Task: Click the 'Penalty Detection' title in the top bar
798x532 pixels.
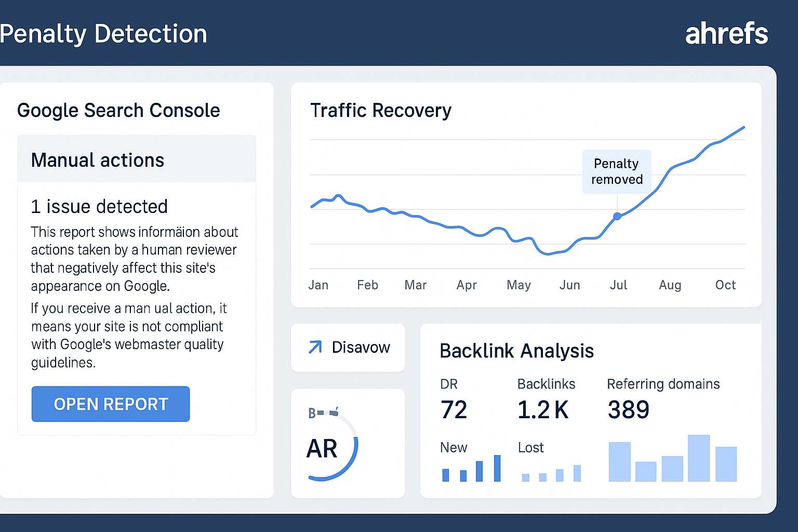Action: click(x=103, y=34)
